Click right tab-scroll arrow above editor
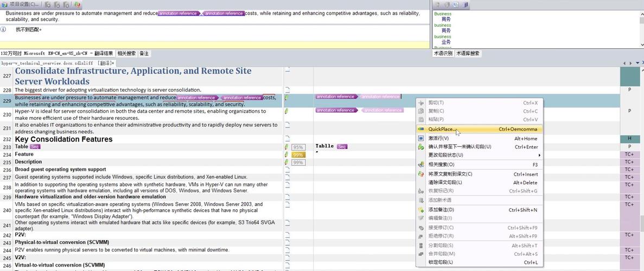 (632, 63)
